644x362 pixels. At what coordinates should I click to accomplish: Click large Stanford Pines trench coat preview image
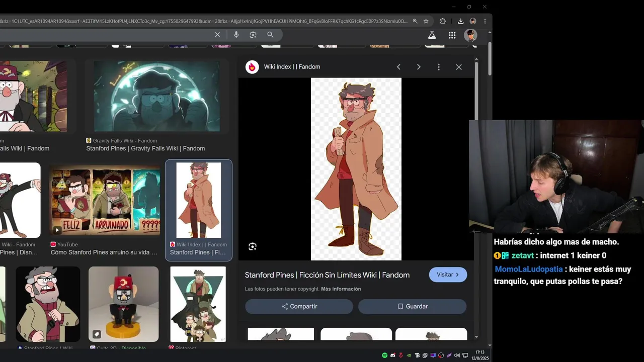356,169
